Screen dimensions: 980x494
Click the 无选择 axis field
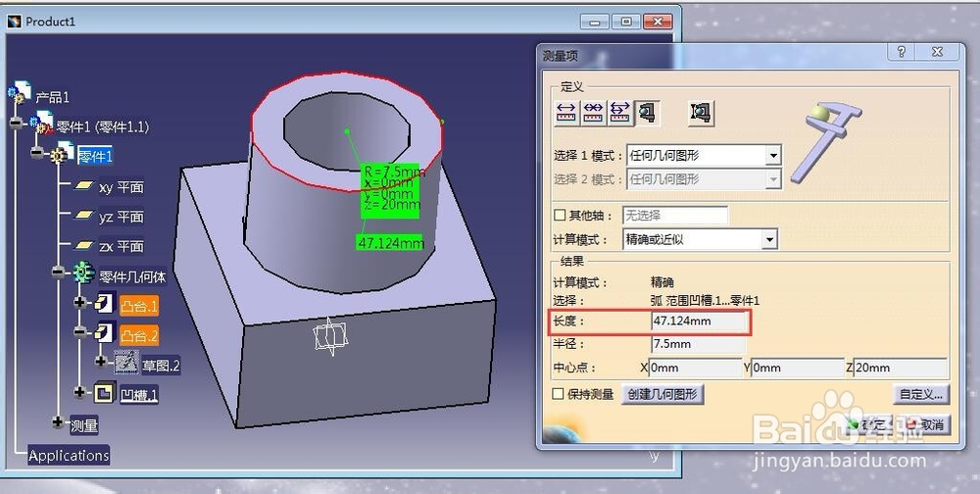click(675, 216)
